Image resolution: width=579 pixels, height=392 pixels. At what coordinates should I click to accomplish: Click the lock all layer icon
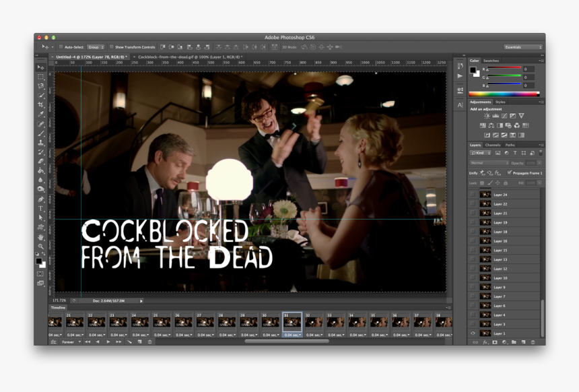tap(506, 183)
